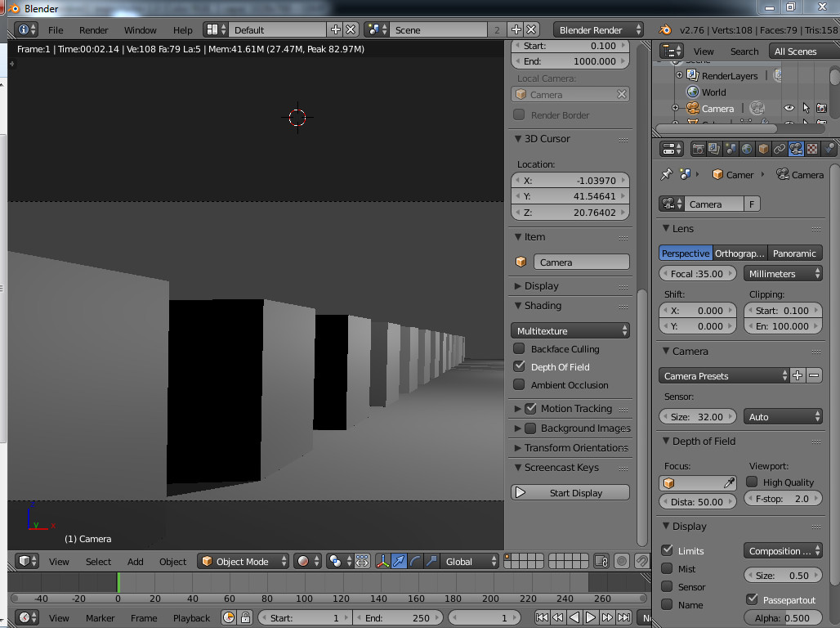Enable the Mist display checkbox
The image size is (840, 628).
pos(667,569)
